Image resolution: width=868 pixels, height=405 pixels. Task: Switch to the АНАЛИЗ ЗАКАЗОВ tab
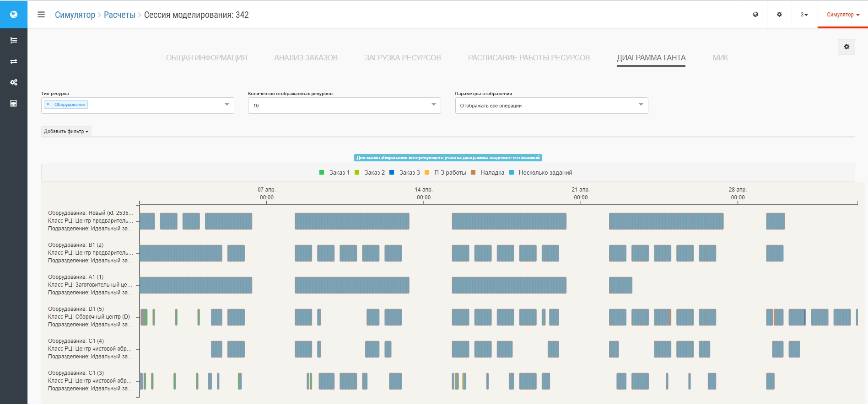tap(306, 58)
